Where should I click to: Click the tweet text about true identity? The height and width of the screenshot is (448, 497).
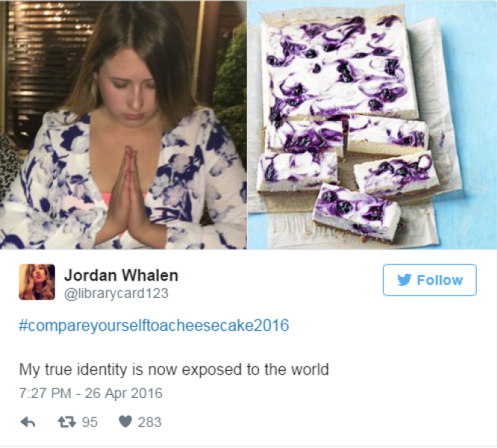click(174, 370)
